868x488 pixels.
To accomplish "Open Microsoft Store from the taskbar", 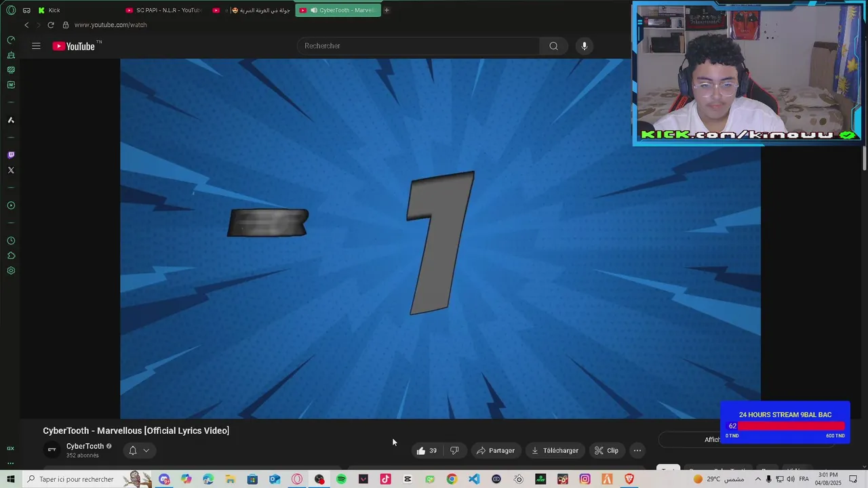I will tap(252, 479).
